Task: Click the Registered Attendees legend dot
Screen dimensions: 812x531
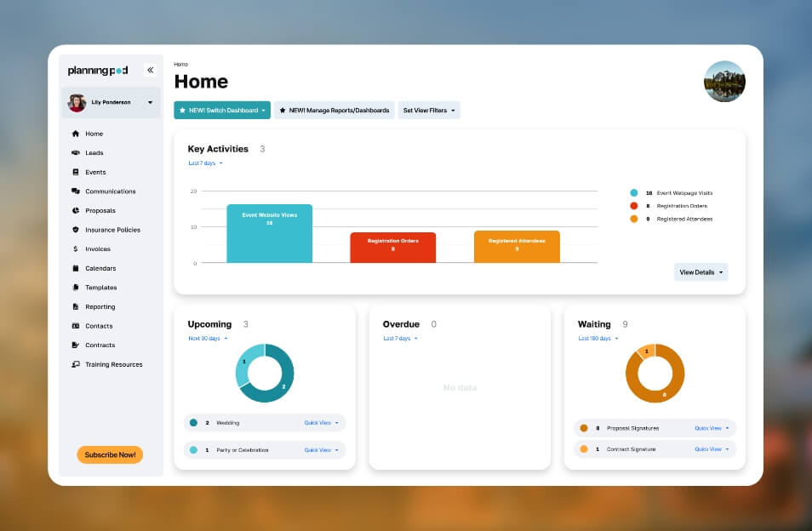Action: (633, 219)
